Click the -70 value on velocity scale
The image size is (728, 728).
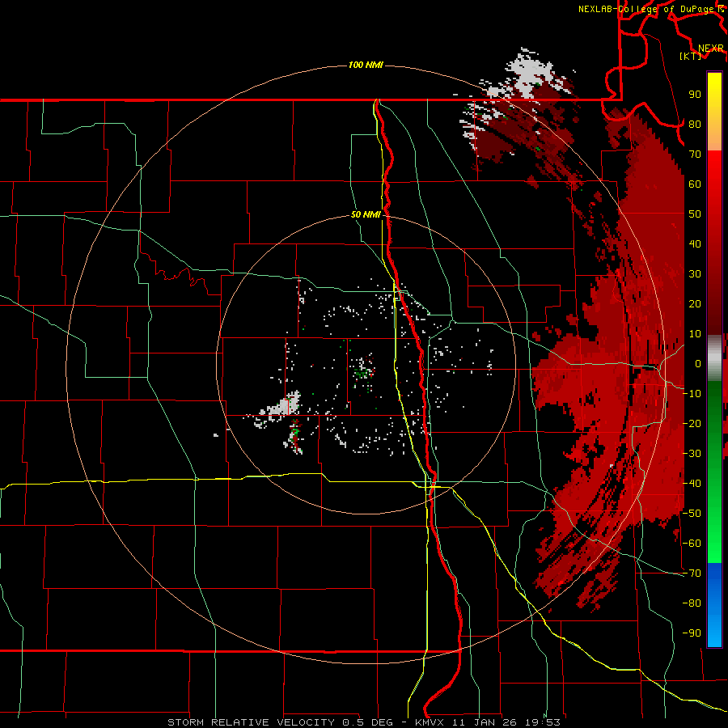coord(692,574)
